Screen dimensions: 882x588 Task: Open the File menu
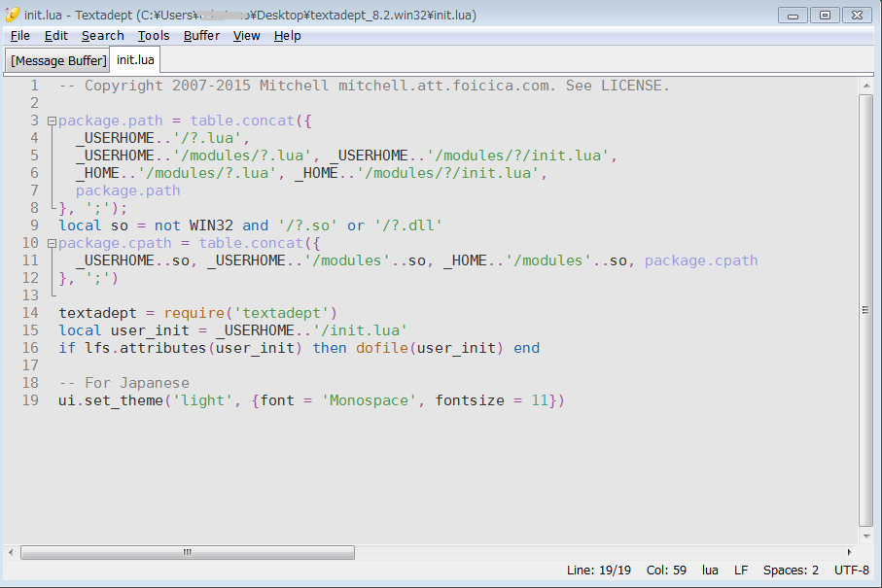[20, 36]
